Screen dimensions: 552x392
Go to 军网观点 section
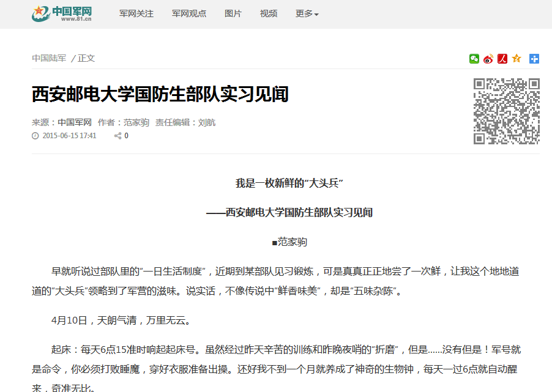click(x=189, y=13)
